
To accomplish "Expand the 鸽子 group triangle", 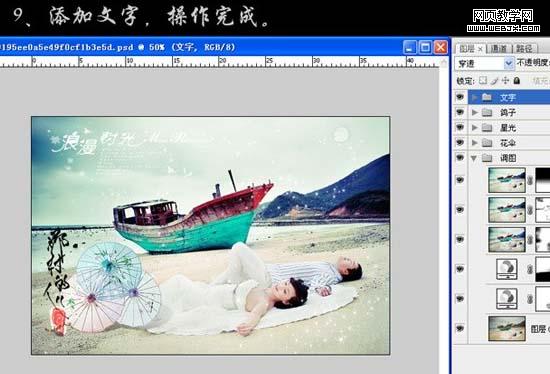I will coord(475,112).
